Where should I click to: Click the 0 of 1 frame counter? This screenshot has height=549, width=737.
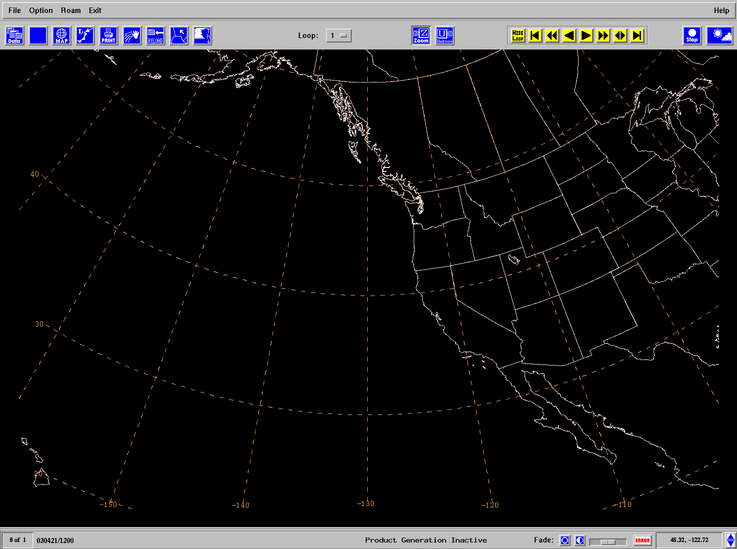18,540
